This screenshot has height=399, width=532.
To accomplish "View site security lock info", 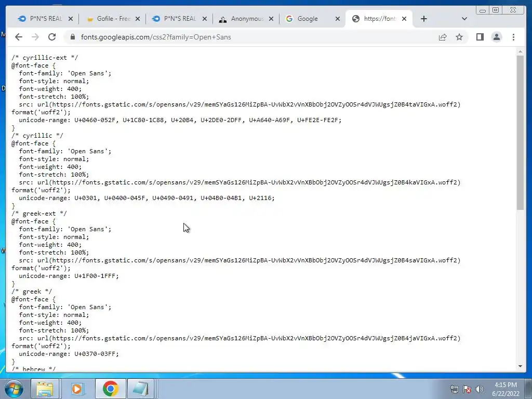I will (72, 37).
